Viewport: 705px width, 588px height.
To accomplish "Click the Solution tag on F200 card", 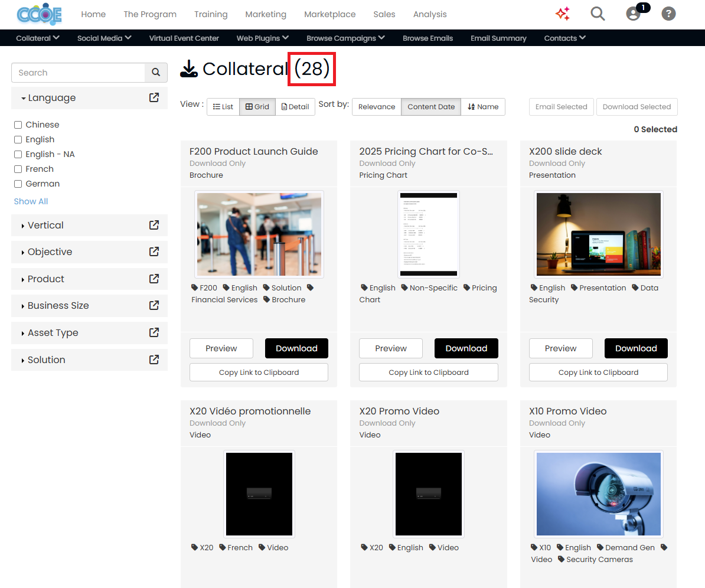I will click(x=282, y=288).
